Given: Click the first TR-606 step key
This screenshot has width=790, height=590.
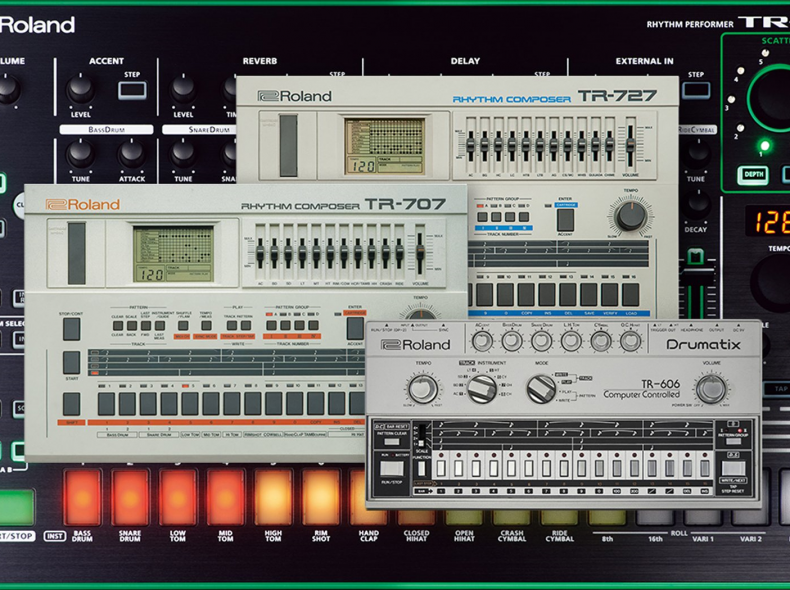Looking at the screenshot, I should tap(441, 468).
